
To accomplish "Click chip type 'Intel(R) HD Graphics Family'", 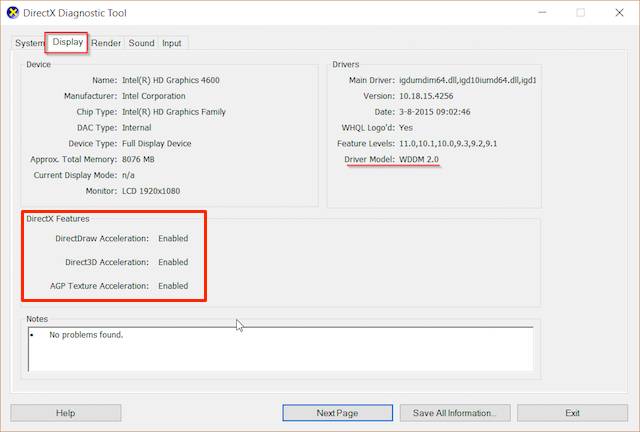I will click(174, 112).
